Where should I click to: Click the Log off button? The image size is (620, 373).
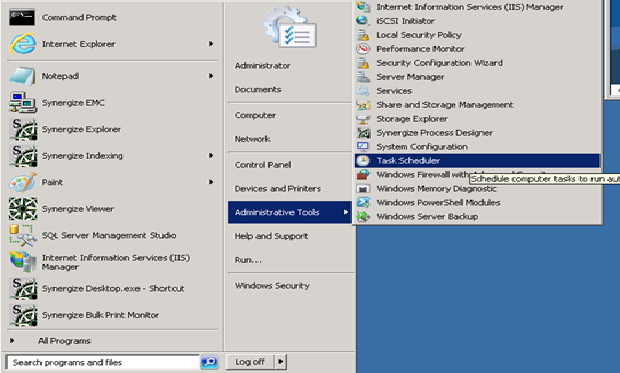point(250,362)
